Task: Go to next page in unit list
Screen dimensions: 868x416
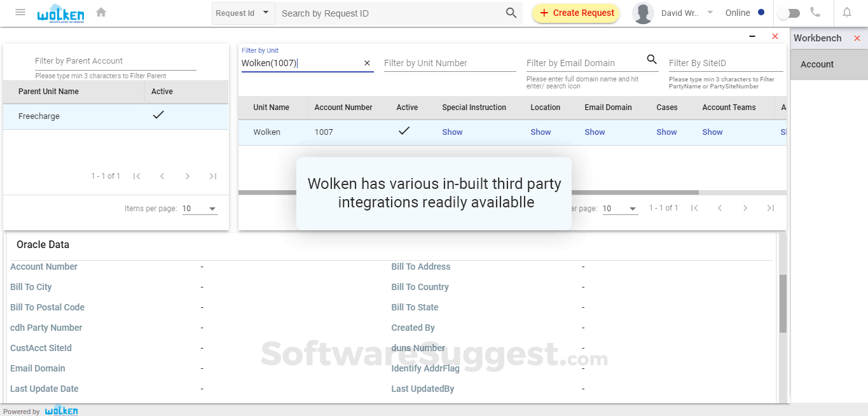Action: [x=745, y=208]
